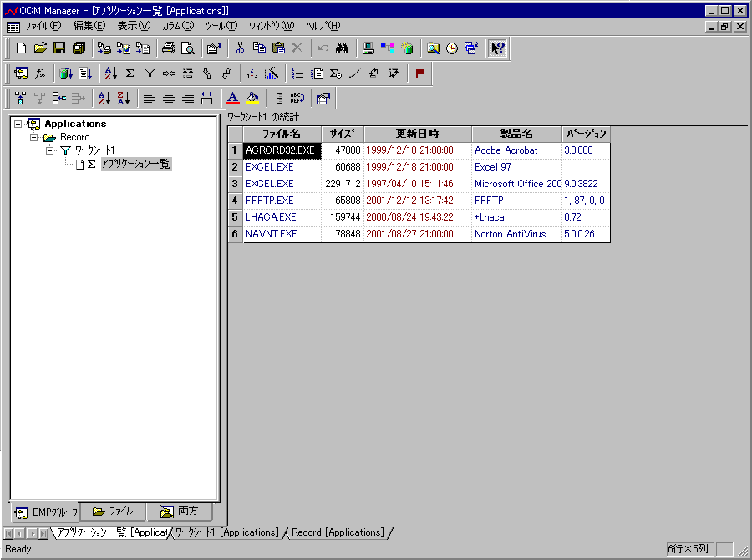Open the 編集(E) menu

(89, 26)
